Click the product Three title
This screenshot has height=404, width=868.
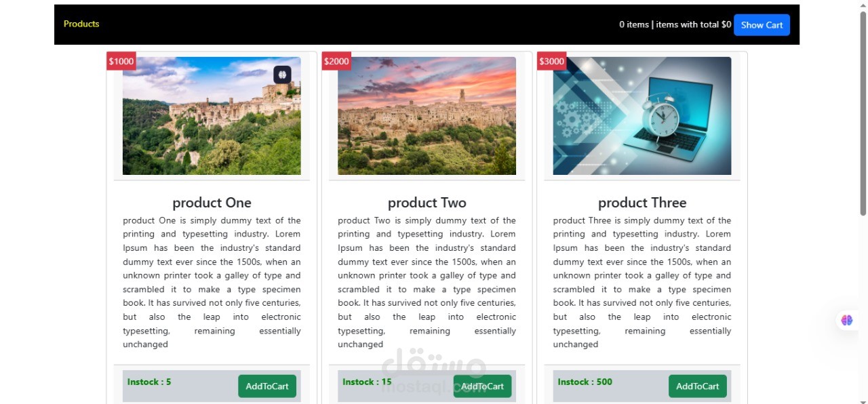[642, 203]
